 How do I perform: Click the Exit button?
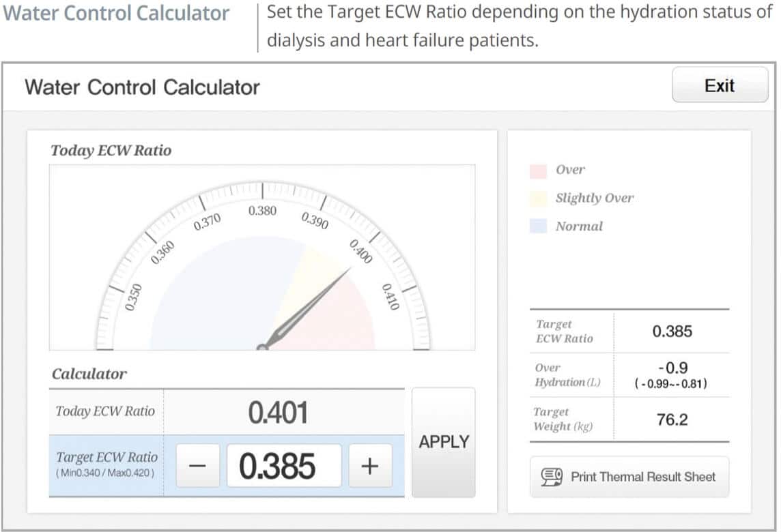click(720, 85)
